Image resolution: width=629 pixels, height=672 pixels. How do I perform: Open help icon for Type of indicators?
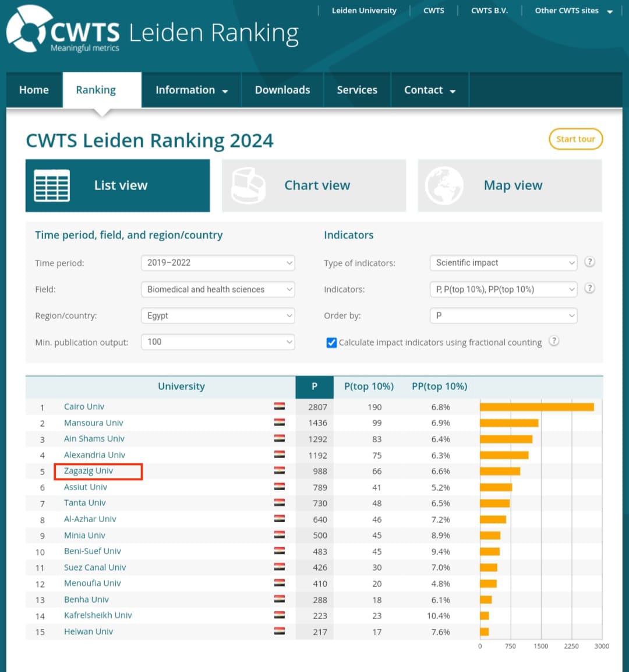point(589,262)
